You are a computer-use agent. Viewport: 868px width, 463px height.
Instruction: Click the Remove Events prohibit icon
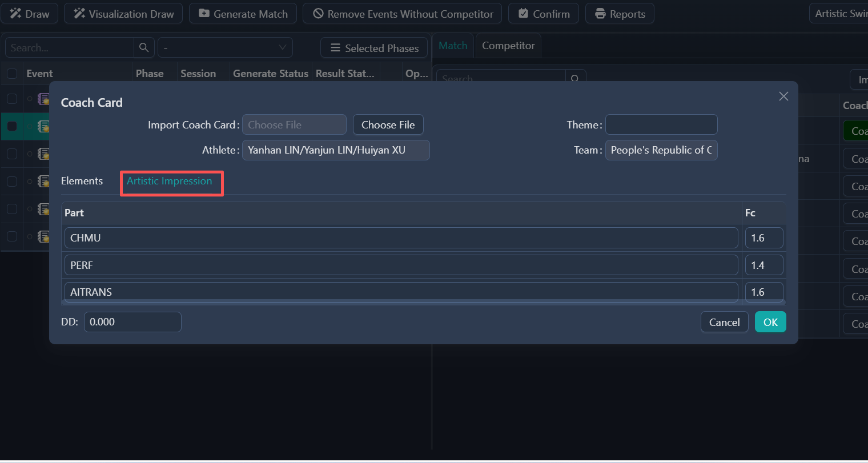(x=318, y=14)
